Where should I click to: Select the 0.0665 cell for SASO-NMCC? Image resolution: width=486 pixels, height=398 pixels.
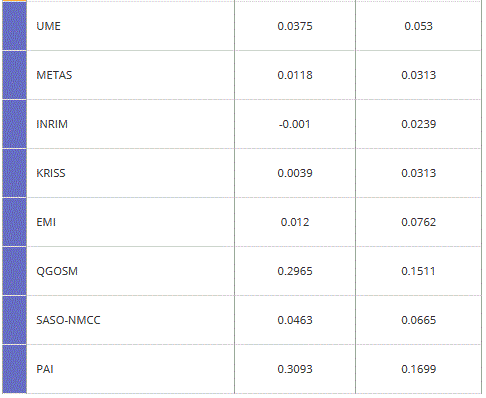click(419, 320)
